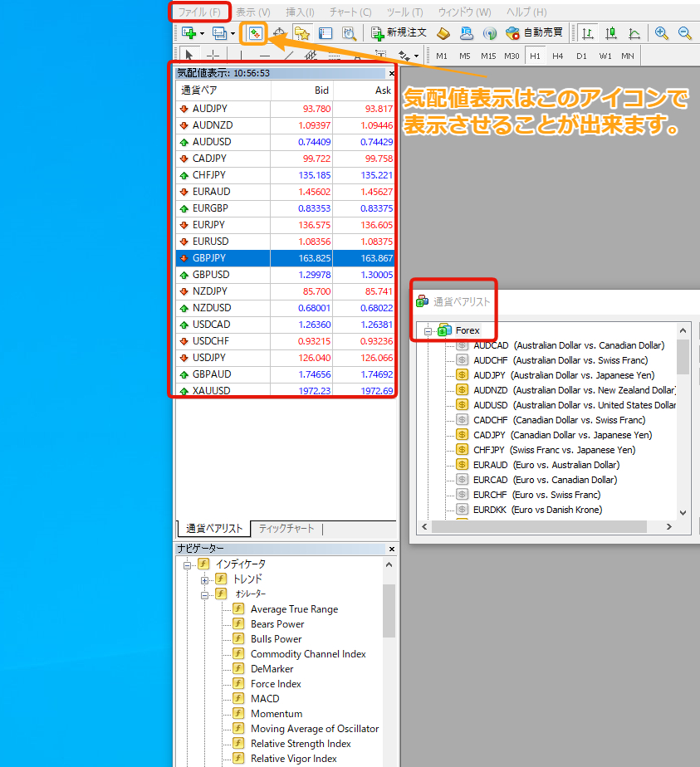This screenshot has height=767, width=700.
Task: Open the ファイル (F) menu
Action: click(199, 12)
